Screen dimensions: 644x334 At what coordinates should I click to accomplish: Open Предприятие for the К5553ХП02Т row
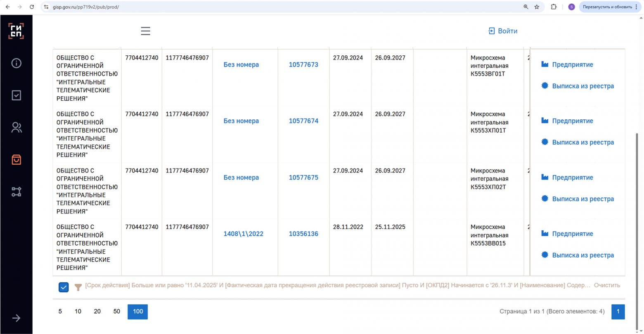(567, 177)
